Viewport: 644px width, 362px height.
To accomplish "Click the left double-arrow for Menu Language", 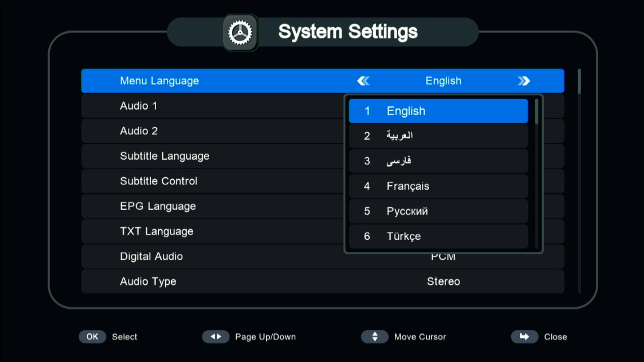I will click(x=364, y=81).
